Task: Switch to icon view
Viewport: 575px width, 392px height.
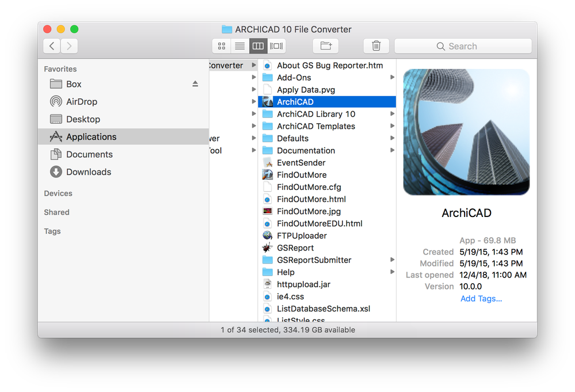Action: (222, 46)
